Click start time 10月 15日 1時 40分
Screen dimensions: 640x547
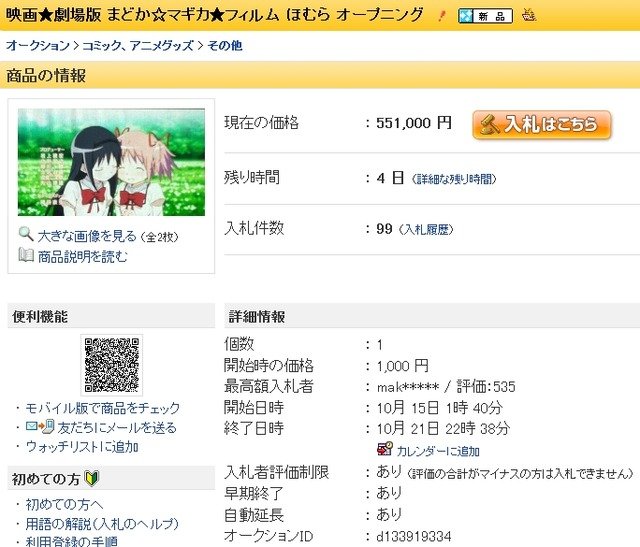coord(439,407)
